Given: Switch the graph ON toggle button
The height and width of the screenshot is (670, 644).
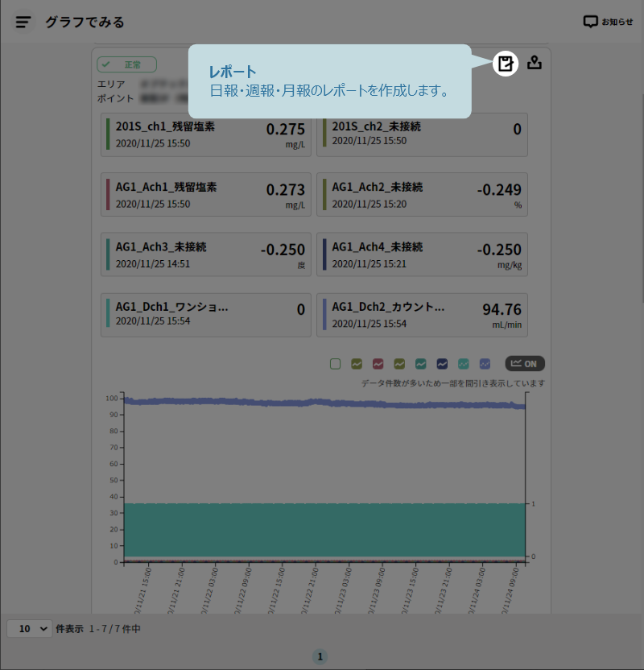Looking at the screenshot, I should pyautogui.click(x=525, y=364).
